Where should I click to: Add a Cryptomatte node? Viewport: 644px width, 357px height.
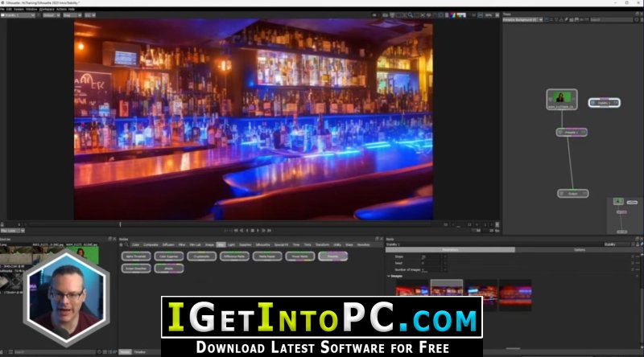(201, 256)
